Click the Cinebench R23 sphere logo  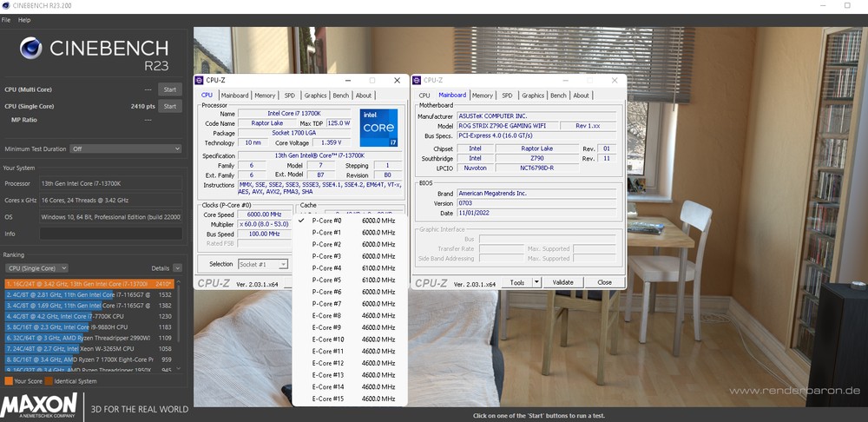coord(31,48)
